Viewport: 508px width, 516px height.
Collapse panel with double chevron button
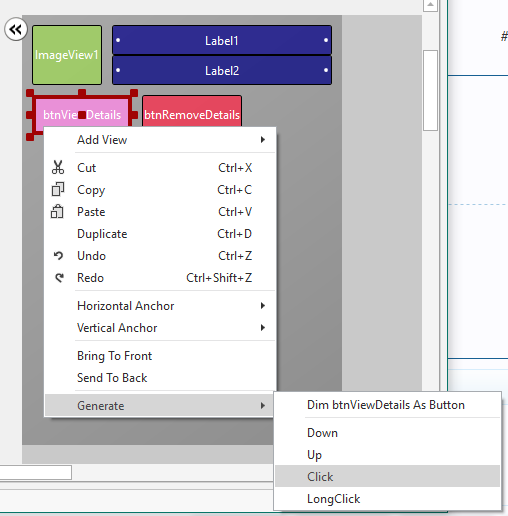pos(16,29)
